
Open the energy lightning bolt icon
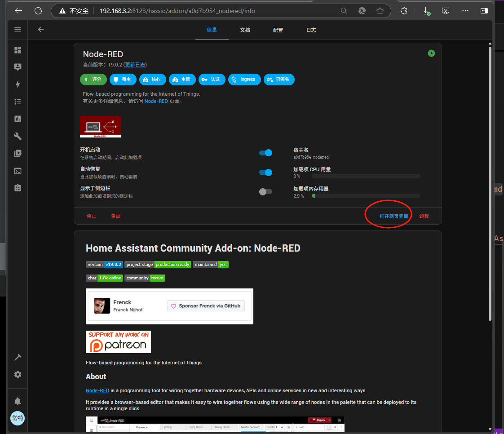tap(18, 84)
